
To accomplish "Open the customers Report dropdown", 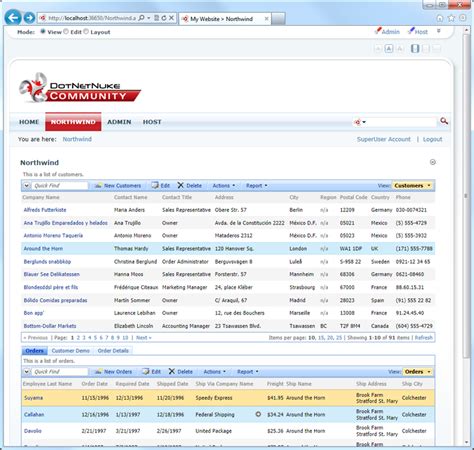I will (256, 186).
